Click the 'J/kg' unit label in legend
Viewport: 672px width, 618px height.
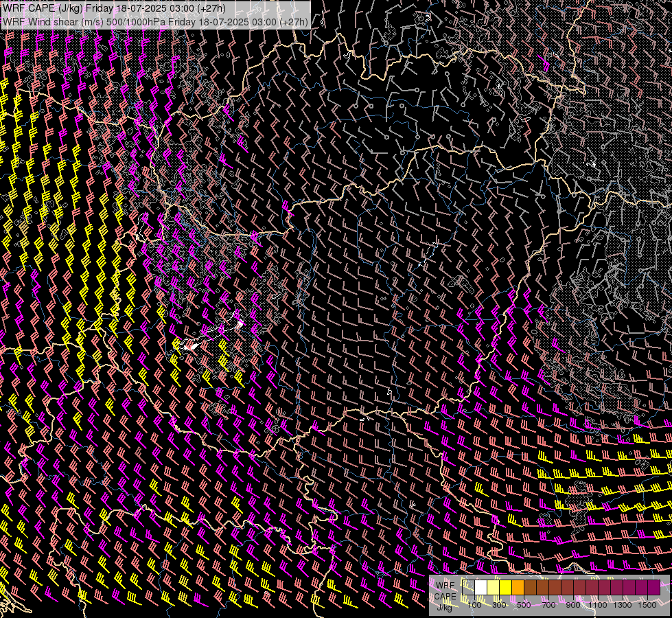(444, 608)
